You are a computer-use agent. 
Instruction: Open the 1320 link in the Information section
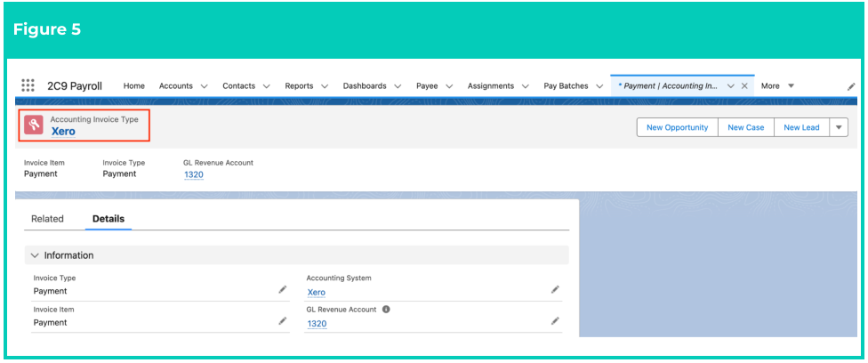pyautogui.click(x=317, y=324)
